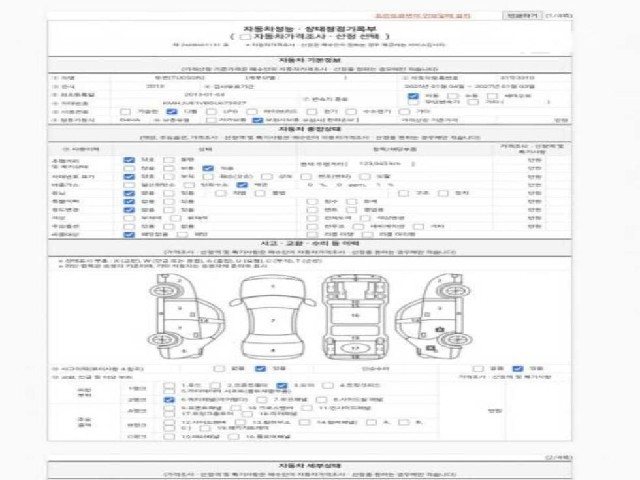Check the 렌트 usage checkbox
This screenshot has width=640, height=480.
click(x=312, y=210)
